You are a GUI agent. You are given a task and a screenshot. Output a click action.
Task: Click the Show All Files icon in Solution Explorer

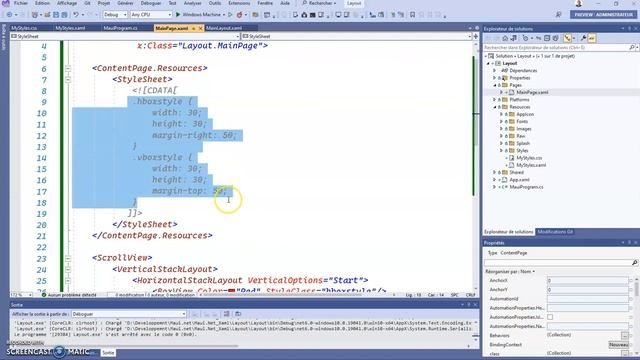(x=555, y=38)
